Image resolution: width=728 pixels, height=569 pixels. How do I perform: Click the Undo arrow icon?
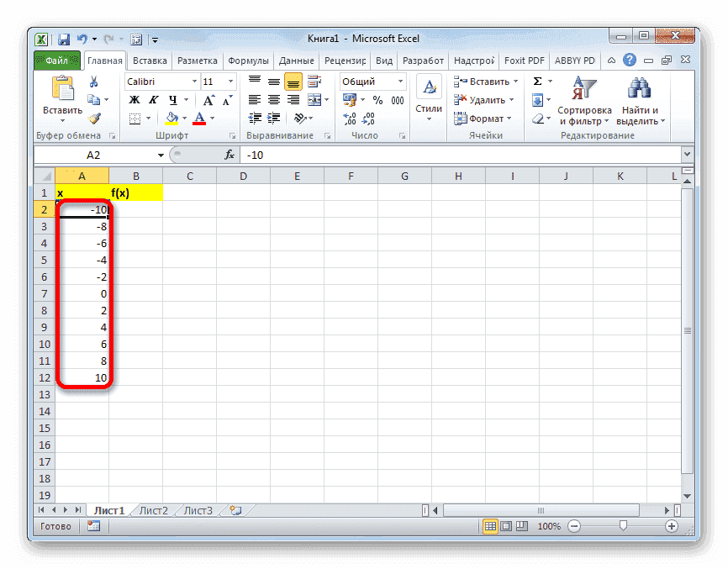(x=82, y=39)
